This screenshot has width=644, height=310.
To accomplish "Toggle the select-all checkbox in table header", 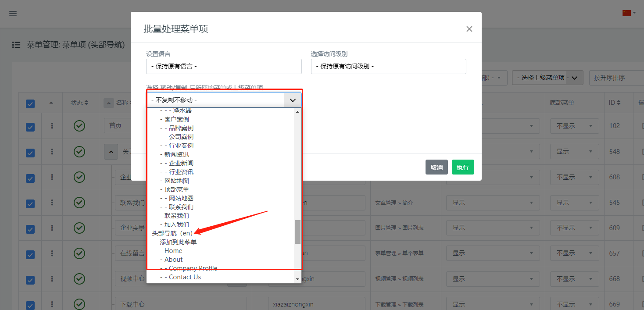I will coord(30,103).
